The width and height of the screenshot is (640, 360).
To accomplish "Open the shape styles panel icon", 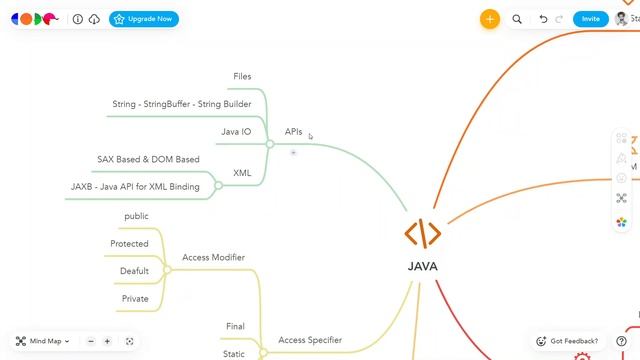I will (x=621, y=138).
